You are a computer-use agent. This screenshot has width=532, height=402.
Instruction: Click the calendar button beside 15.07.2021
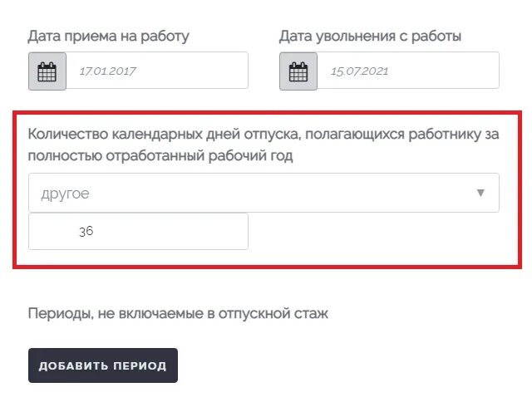298,71
